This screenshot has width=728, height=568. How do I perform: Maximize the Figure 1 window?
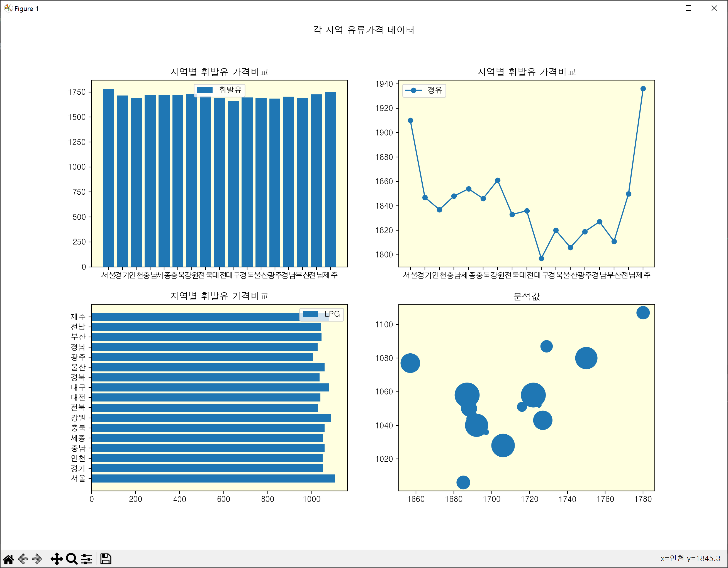click(x=688, y=8)
